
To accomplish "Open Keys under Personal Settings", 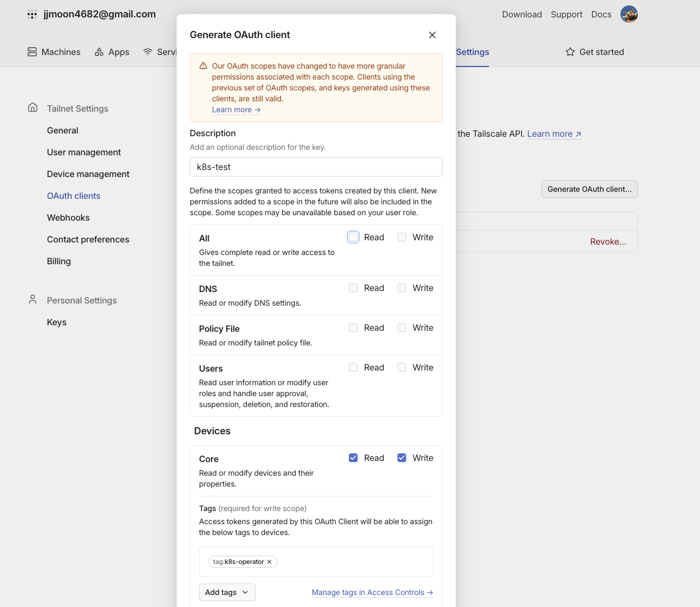I will [57, 322].
